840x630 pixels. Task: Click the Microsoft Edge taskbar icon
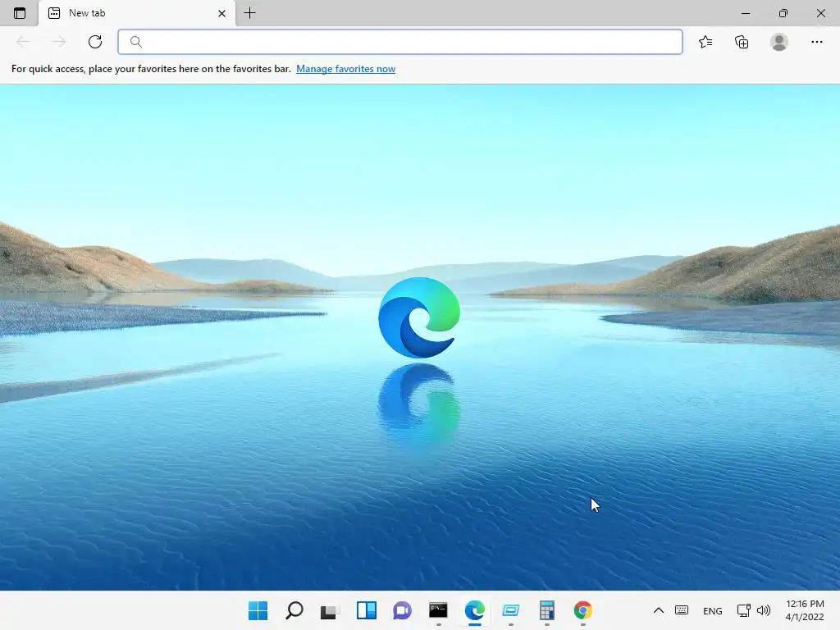point(475,610)
